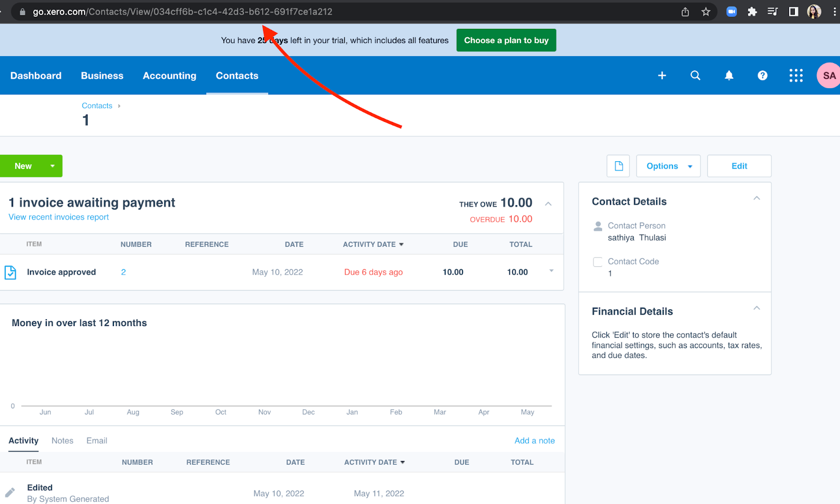The height and width of the screenshot is (504, 840).
Task: Open View recent invoices report link
Action: 59,217
